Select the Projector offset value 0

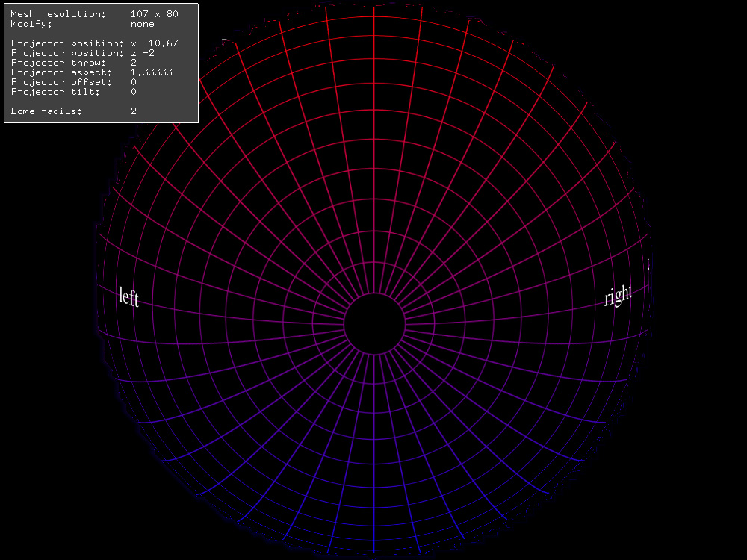point(134,82)
